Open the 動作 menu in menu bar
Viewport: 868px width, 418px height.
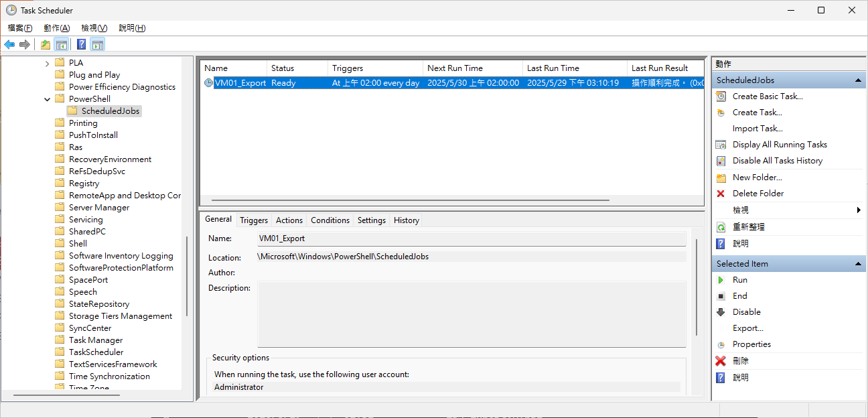click(x=56, y=28)
